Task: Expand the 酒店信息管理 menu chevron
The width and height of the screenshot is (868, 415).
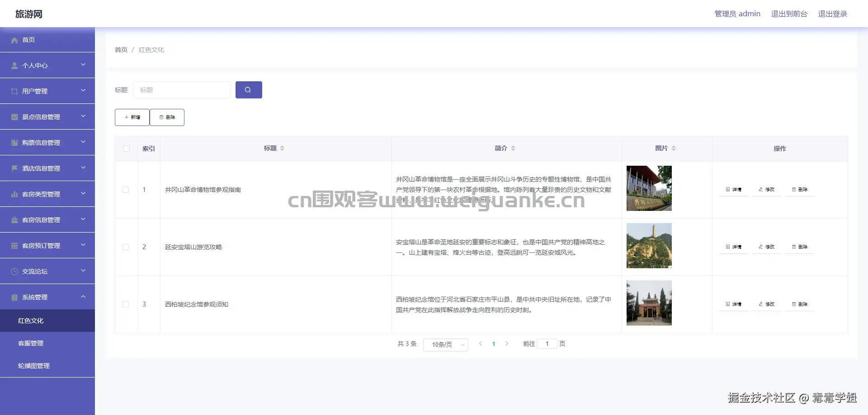Action: coord(83,168)
